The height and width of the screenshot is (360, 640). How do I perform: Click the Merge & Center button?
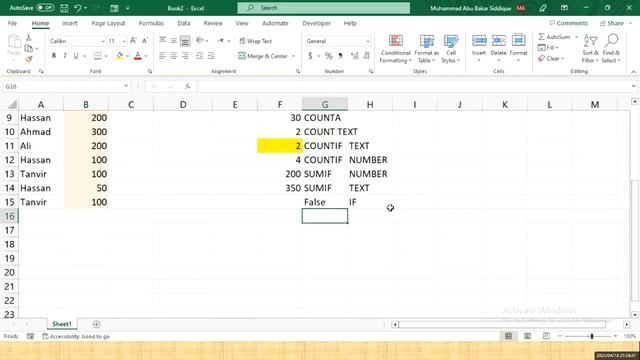pyautogui.click(x=263, y=56)
